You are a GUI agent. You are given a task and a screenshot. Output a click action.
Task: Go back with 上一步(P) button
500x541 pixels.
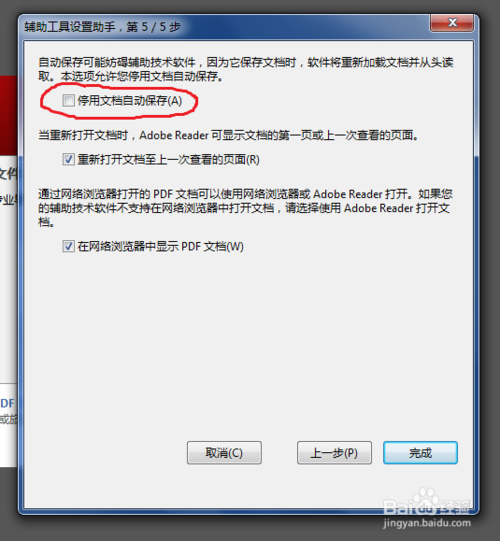pyautogui.click(x=334, y=453)
